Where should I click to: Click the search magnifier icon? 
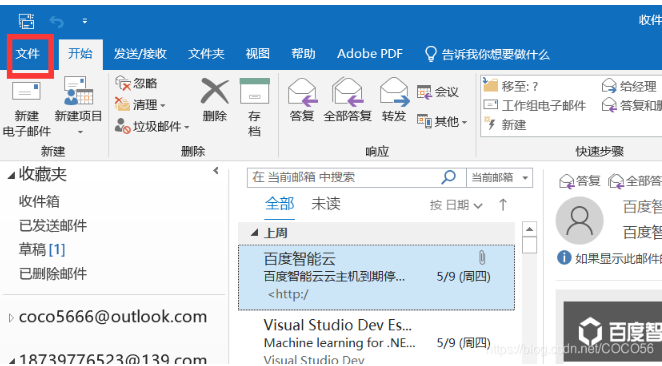click(x=448, y=177)
